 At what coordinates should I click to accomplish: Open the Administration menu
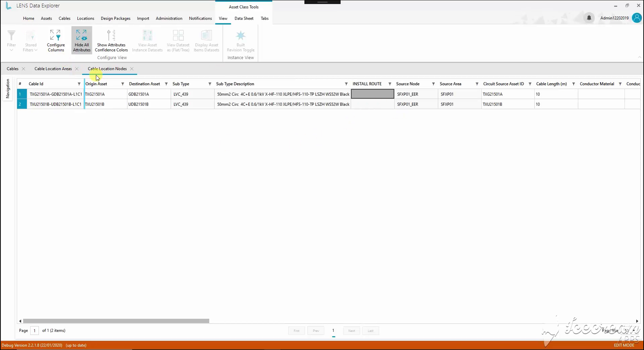point(169,18)
